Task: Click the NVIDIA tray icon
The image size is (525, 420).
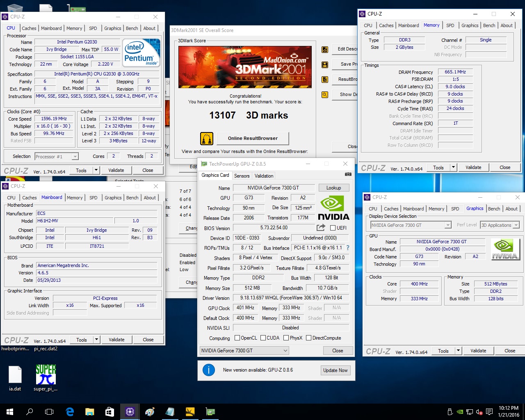Action: pos(460,412)
